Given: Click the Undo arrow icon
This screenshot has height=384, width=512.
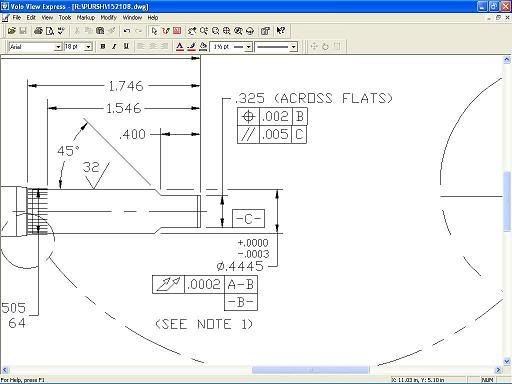Looking at the screenshot, I should point(127,31).
